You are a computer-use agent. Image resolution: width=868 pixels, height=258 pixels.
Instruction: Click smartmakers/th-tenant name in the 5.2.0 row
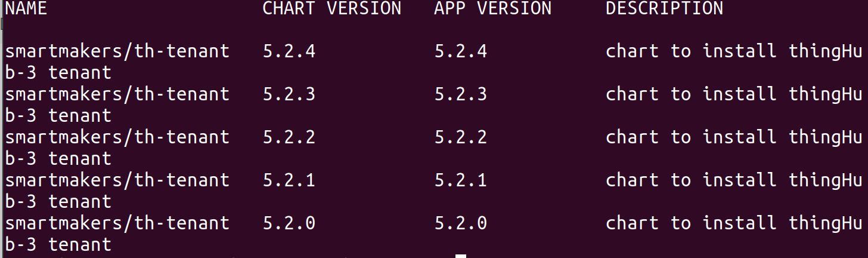(117, 223)
